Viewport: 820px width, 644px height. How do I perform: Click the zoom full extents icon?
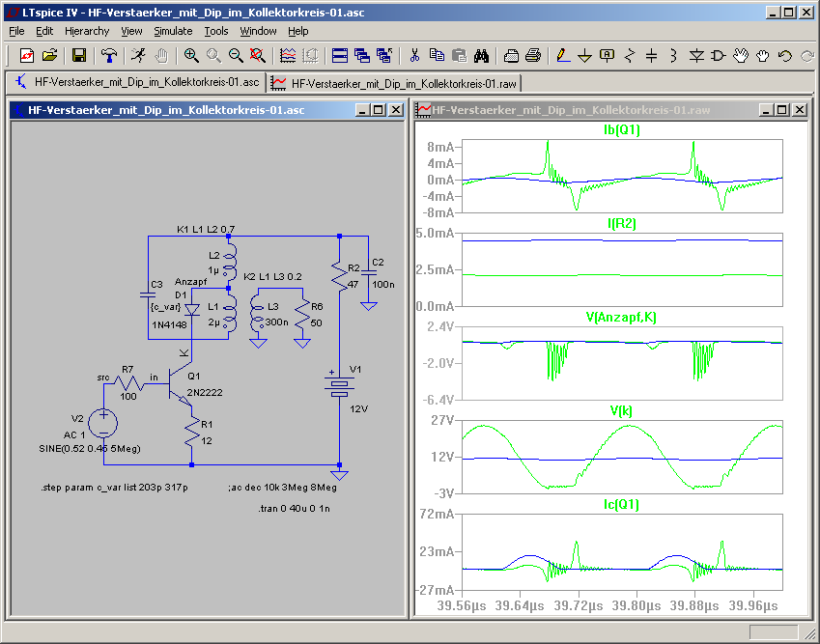[x=257, y=55]
